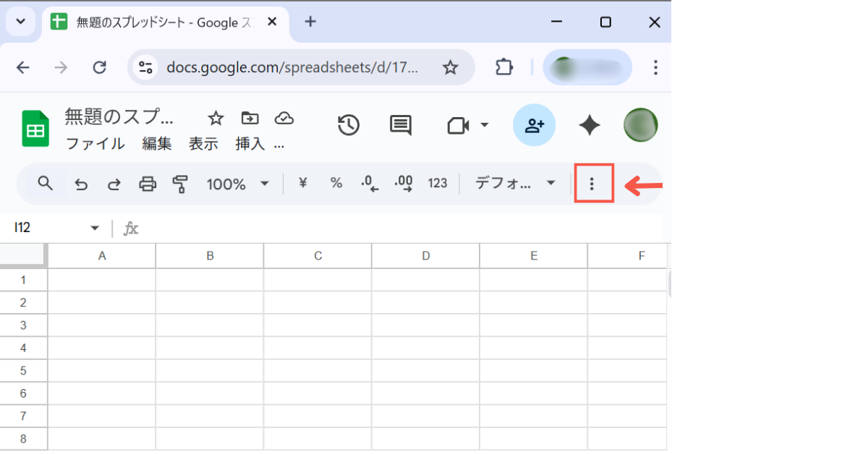Star the untitled spreadsheet
This screenshot has height=454, width=868.
point(216,119)
